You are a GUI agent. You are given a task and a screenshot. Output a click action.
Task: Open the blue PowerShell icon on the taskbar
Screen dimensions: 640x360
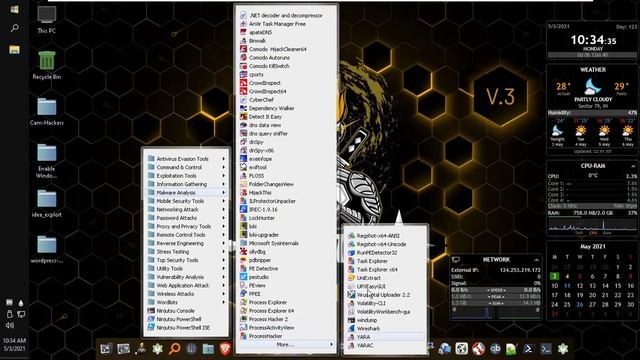click(x=528, y=349)
